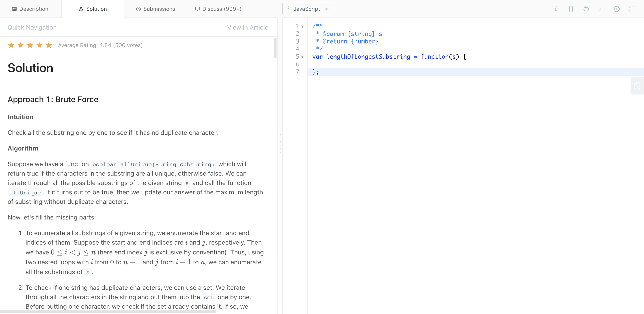Click the first rating star
Viewport: 644px width, 314px height.
11,45
